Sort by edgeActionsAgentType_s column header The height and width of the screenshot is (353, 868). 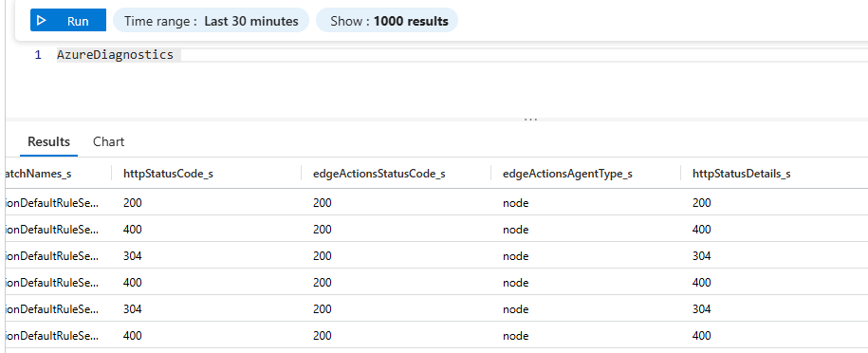click(567, 174)
